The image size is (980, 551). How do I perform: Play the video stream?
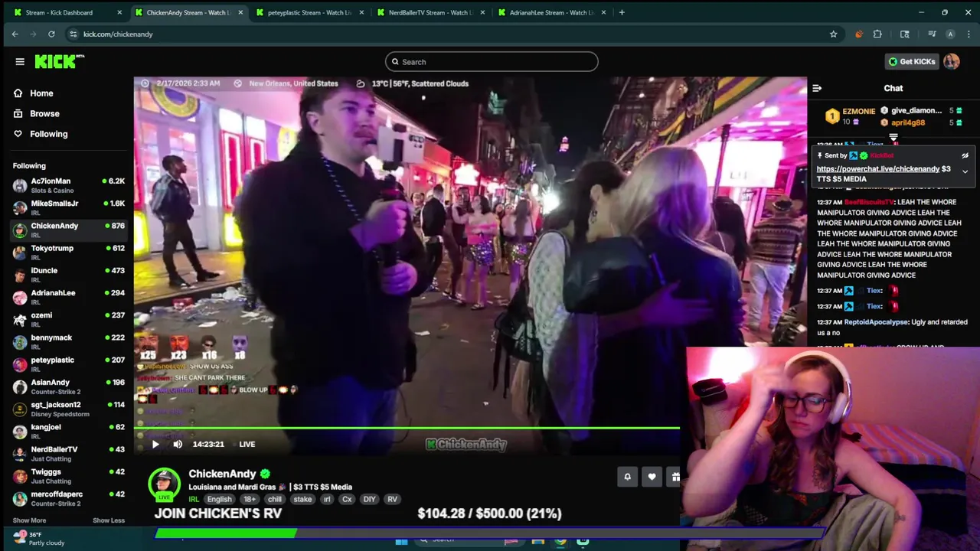click(155, 444)
